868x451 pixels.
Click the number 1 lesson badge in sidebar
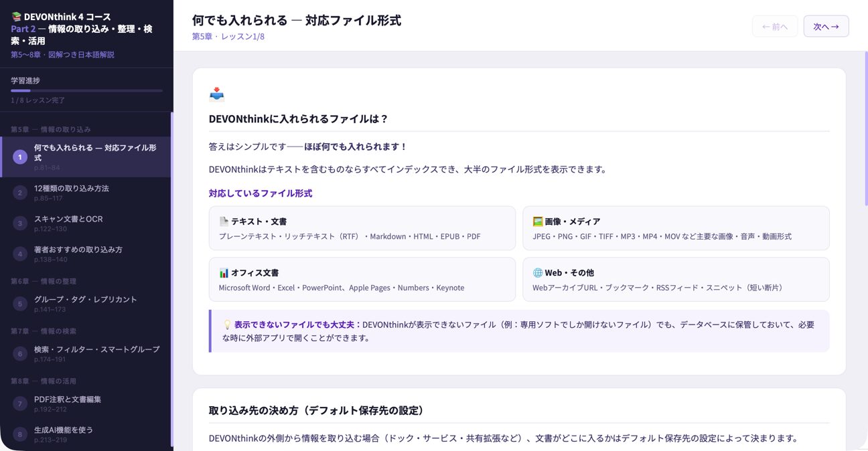coord(20,157)
